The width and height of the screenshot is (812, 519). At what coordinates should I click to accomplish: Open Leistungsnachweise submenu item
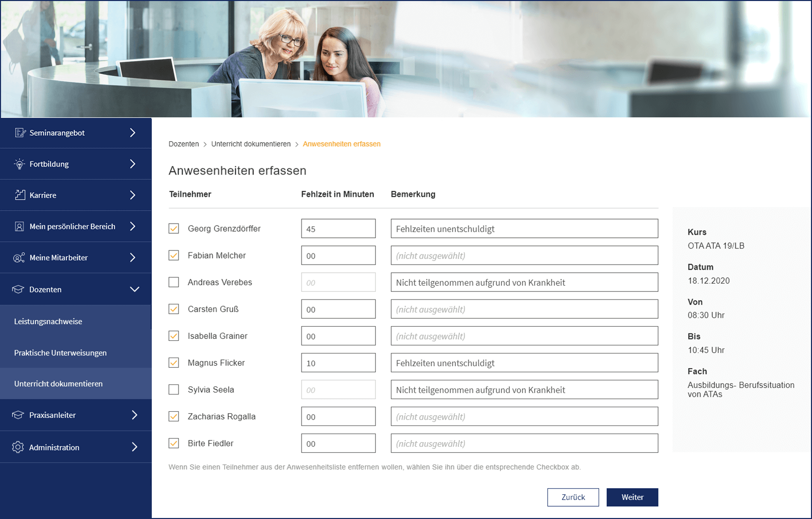point(76,321)
